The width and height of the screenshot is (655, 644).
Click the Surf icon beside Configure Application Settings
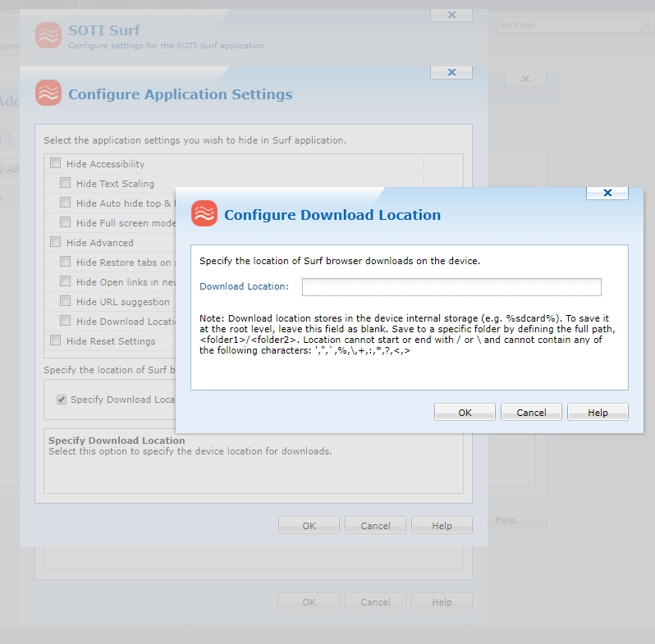[x=48, y=93]
